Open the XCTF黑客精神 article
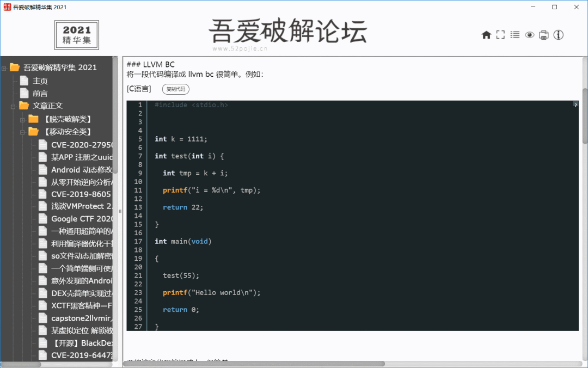Viewport: 588px width, 368px height. (x=82, y=305)
